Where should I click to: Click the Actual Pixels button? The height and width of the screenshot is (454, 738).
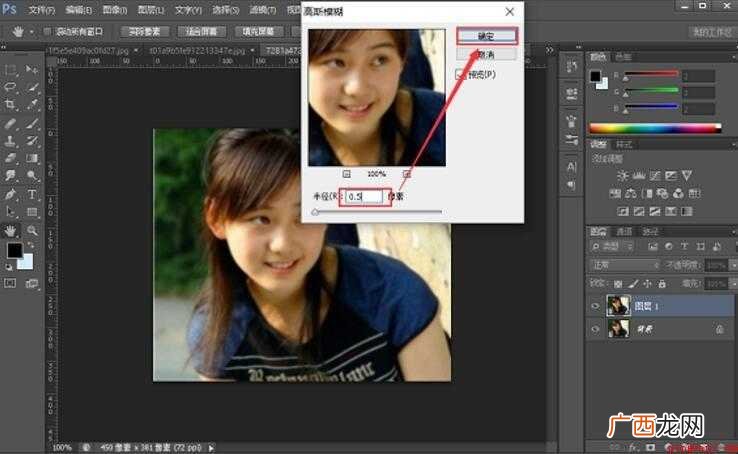point(144,32)
